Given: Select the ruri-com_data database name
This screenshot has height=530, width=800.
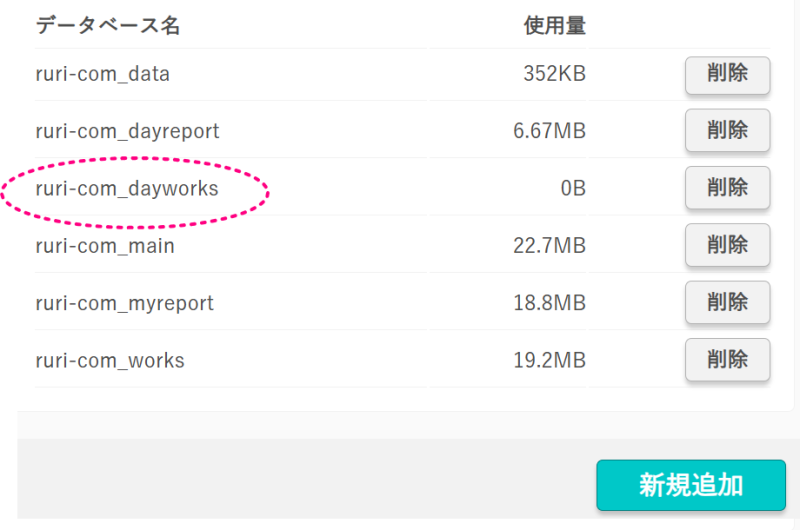Looking at the screenshot, I should coord(103,74).
